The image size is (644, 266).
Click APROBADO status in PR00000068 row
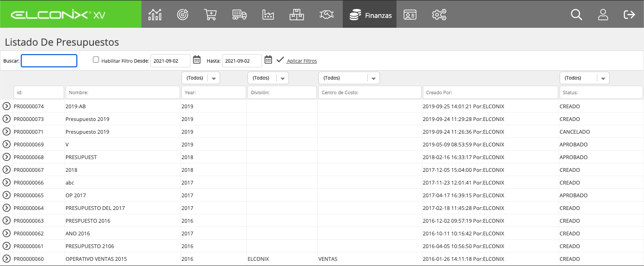point(574,157)
